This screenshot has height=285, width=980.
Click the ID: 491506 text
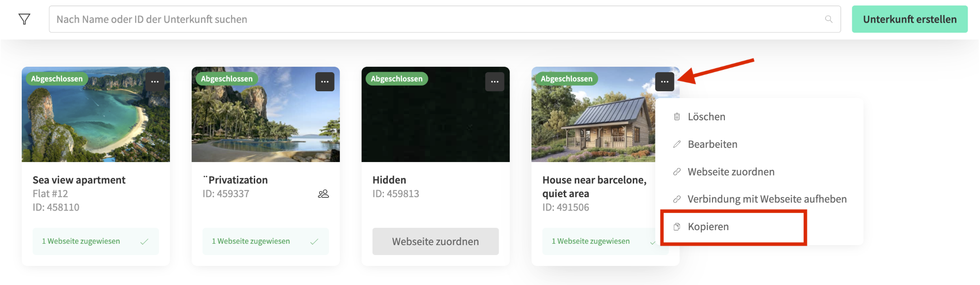566,207
